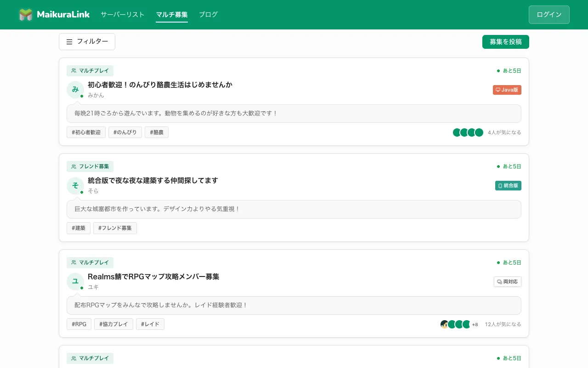Open the みかん avatar icon
The image size is (588, 368).
pyautogui.click(x=75, y=90)
